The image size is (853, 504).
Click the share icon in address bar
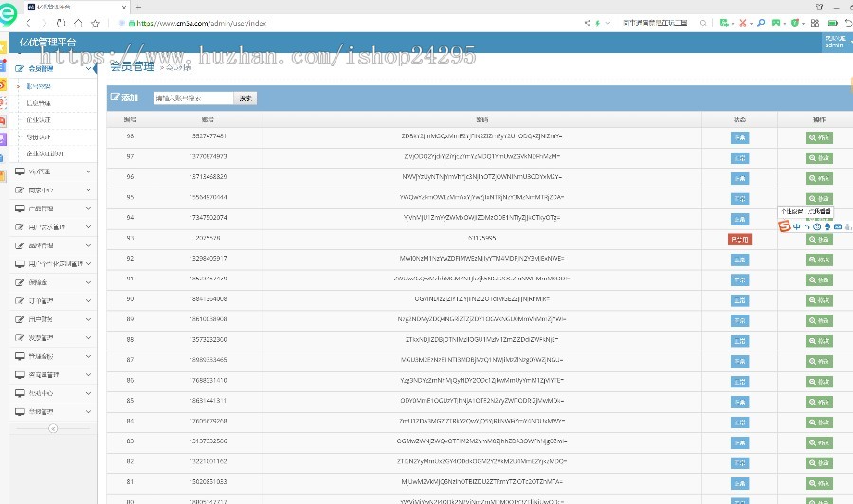pyautogui.click(x=587, y=23)
